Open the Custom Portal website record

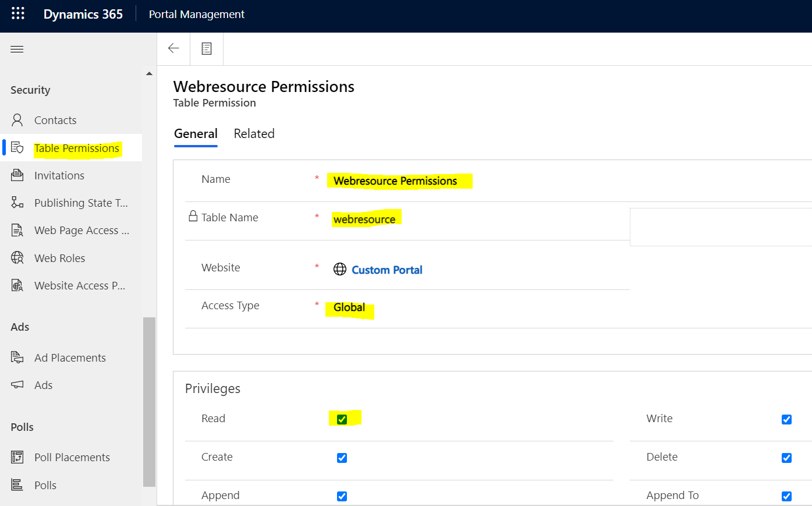point(387,270)
